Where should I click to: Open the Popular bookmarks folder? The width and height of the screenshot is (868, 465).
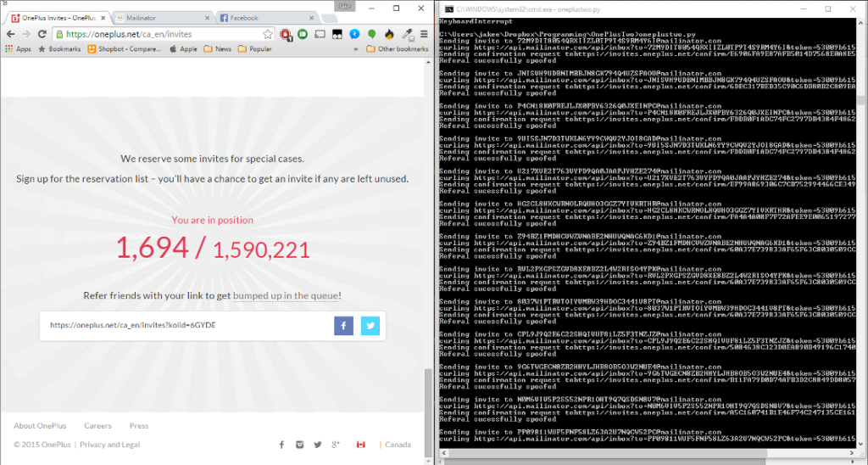(254, 48)
